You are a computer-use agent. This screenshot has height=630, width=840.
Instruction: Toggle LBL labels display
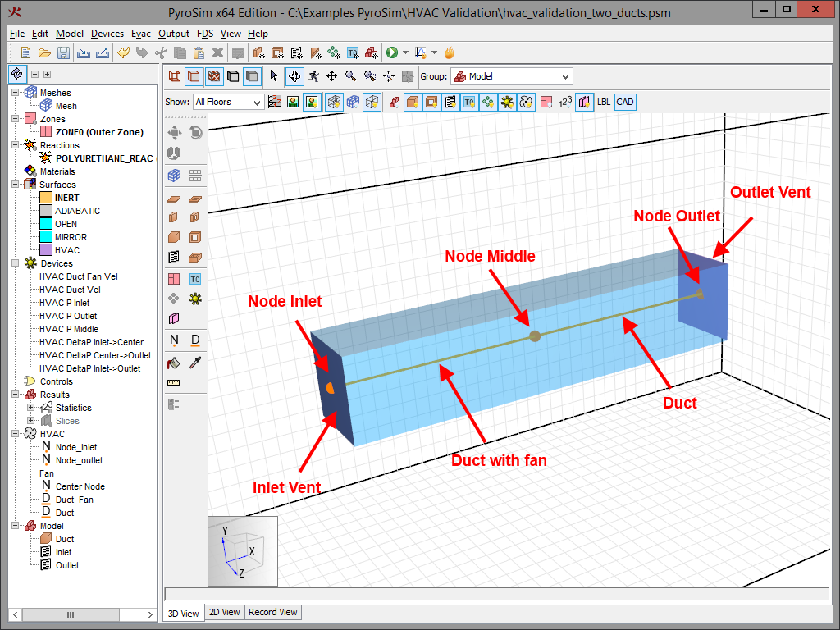point(603,102)
